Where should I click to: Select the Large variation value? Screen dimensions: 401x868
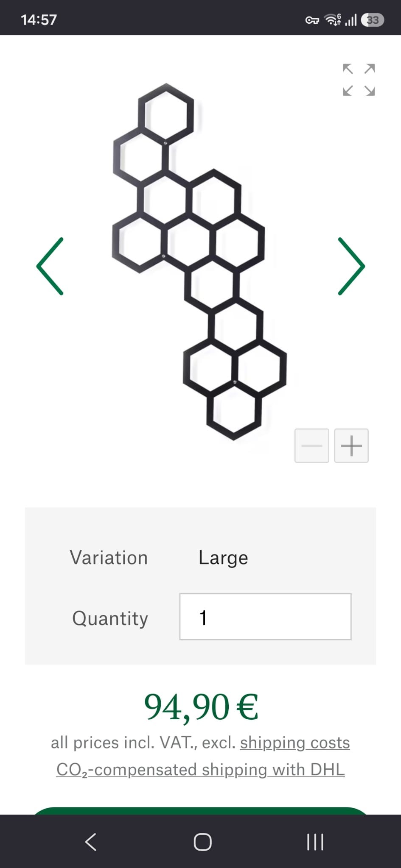[x=223, y=558]
